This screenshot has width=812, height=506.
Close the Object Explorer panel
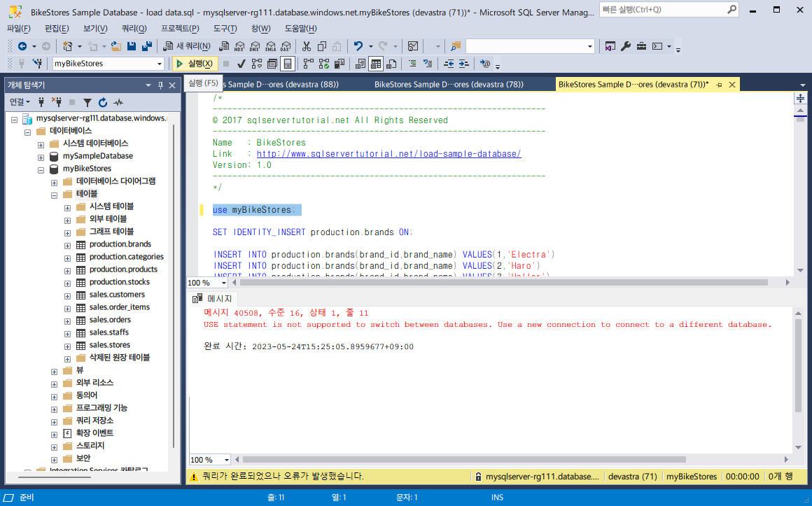click(172, 85)
